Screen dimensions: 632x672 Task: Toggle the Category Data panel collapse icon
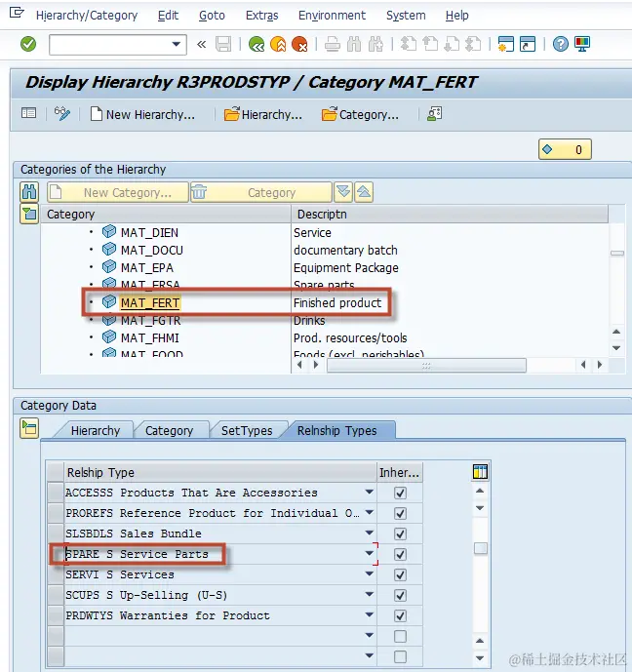(x=29, y=428)
